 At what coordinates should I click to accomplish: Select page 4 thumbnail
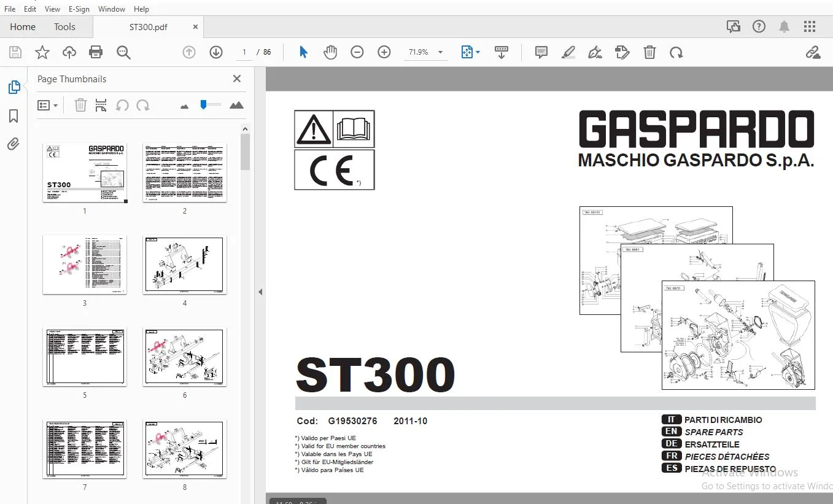(x=185, y=265)
